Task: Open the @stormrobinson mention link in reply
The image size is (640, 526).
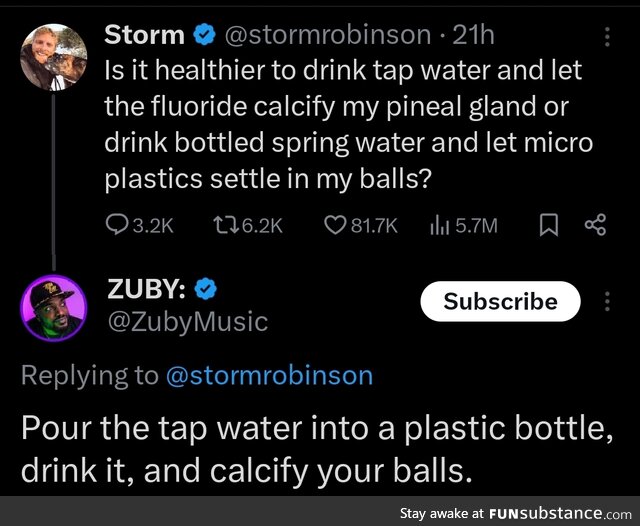Action: 269,375
